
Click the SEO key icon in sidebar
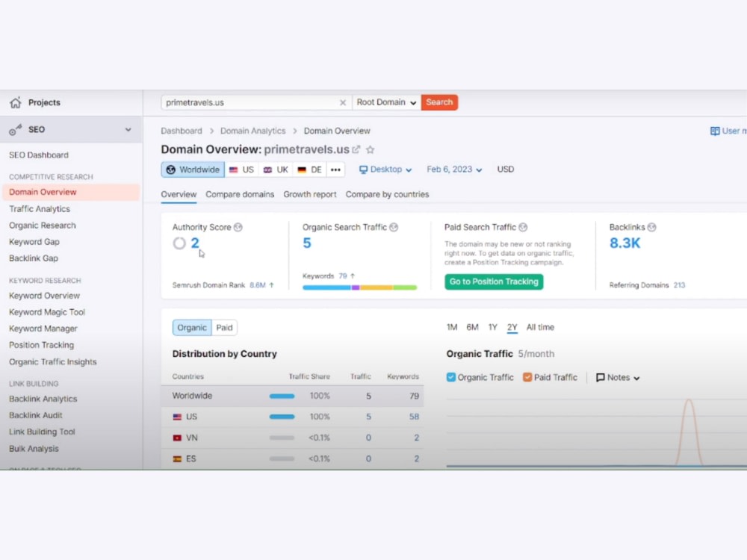(15, 129)
